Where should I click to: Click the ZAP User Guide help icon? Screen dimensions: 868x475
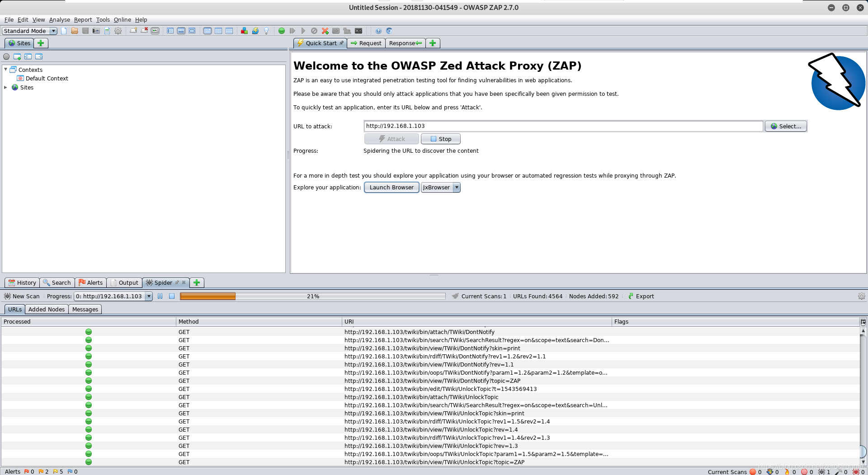point(378,31)
